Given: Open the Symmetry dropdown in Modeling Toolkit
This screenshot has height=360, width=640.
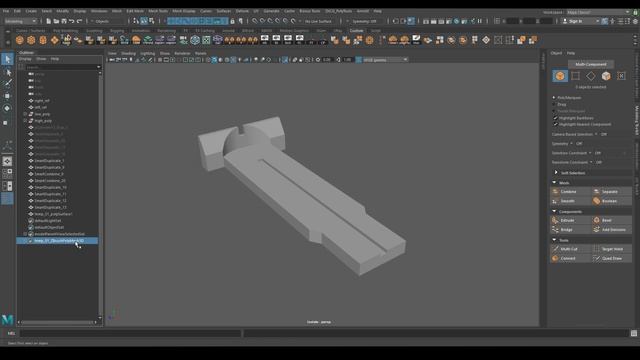Looking at the screenshot, I should (x=571, y=144).
